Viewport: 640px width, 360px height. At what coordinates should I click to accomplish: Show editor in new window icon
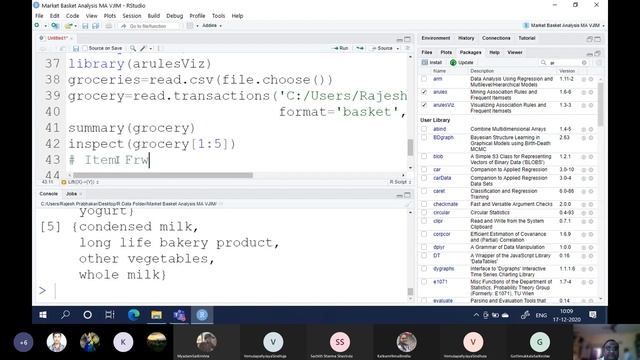(x=62, y=49)
